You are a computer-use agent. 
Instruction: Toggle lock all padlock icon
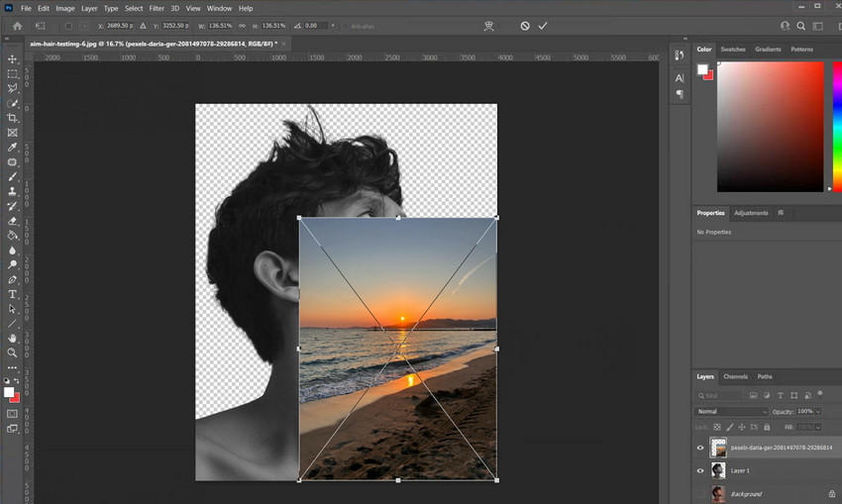(767, 427)
